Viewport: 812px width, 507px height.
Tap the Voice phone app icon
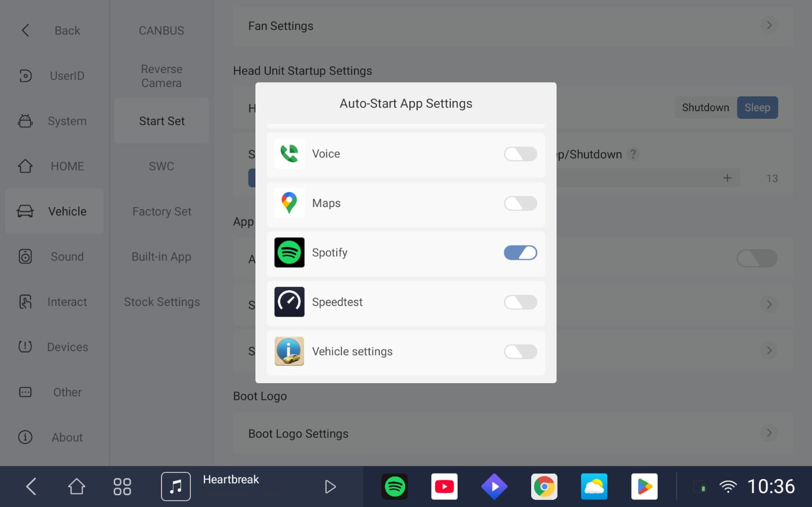click(289, 153)
